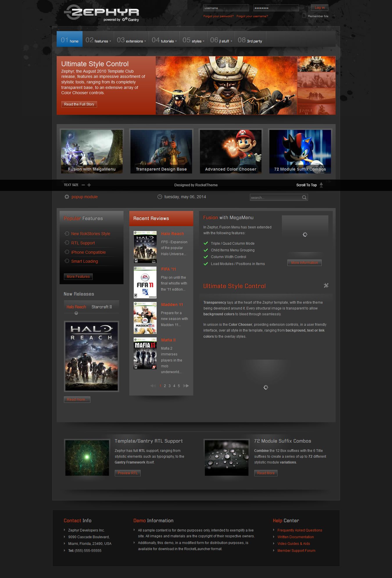Open Fusion with MegaMenu showcase image
Viewport: 392px width, 578px height.
[92, 151]
